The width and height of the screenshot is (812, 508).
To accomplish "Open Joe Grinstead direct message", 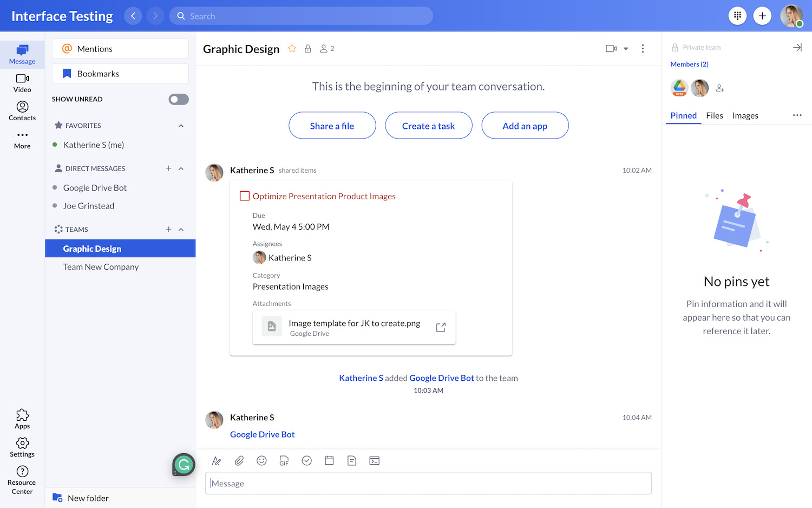I will (x=120, y=206).
